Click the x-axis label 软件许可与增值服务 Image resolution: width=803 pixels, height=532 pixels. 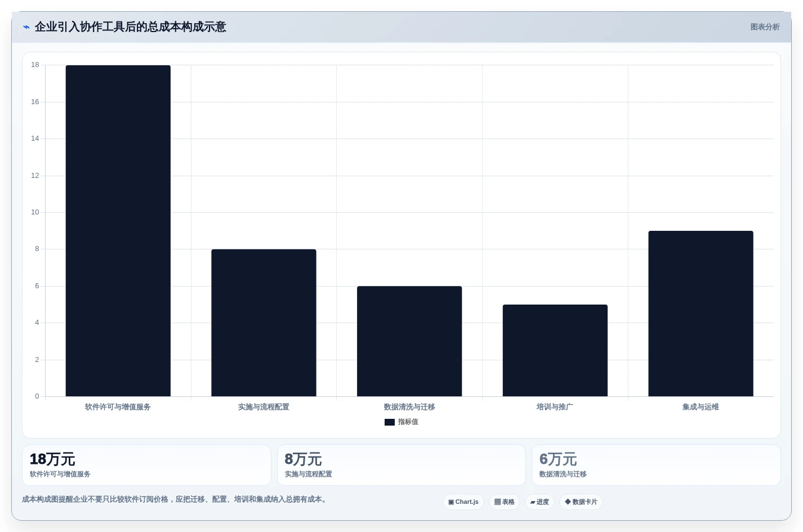[x=118, y=407]
